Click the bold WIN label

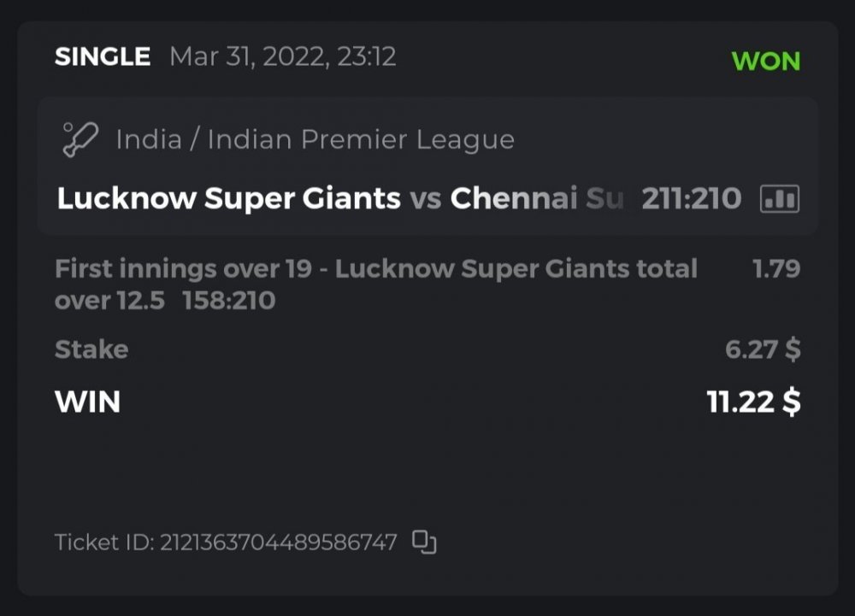[x=87, y=402]
